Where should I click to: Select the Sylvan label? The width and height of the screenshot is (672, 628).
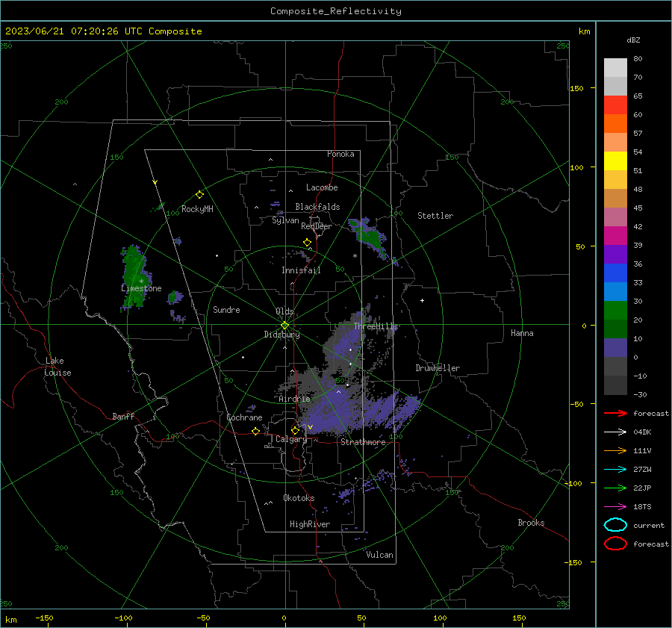285,220
